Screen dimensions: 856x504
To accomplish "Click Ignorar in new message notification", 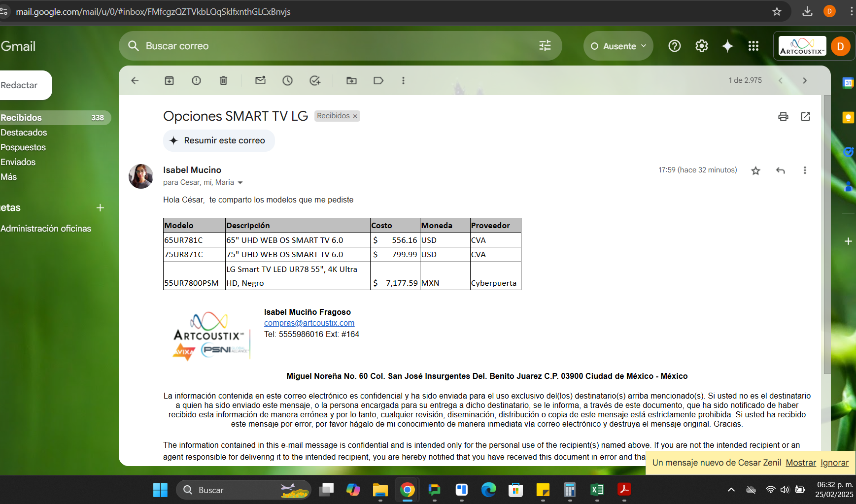I will tap(834, 463).
